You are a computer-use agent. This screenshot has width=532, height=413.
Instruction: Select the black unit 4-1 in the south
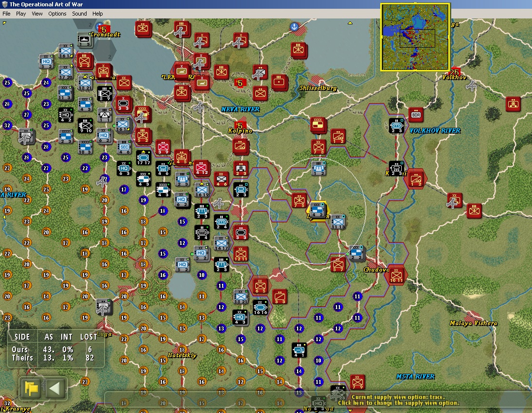(x=299, y=350)
